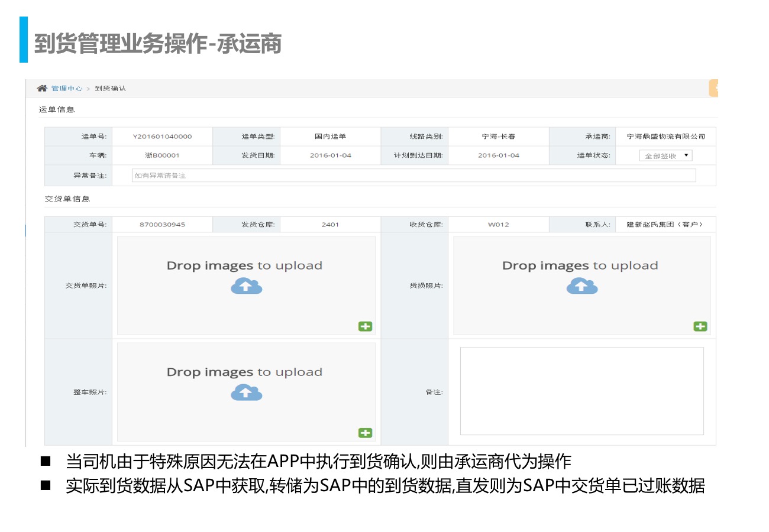The image size is (769, 532).
Task: Open the 管理中心 breadcrumb link
Action: (x=67, y=88)
